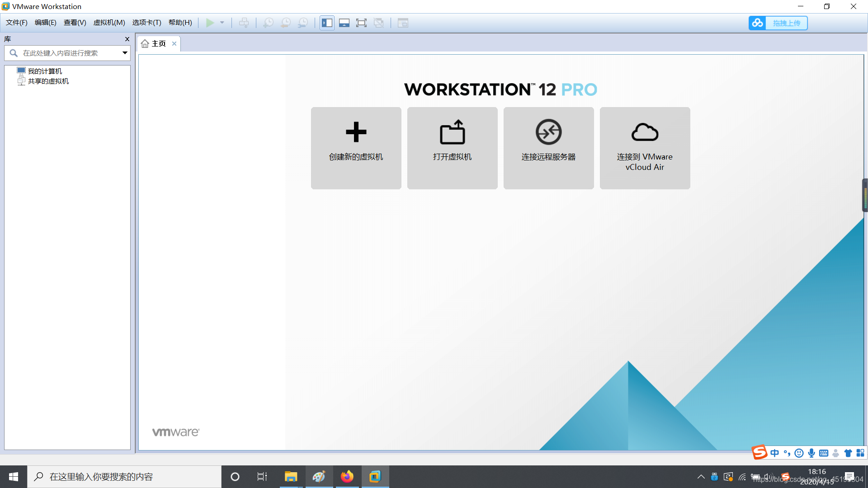This screenshot has width=868, height=488.
Task: Click the Sogou toolbox grid icon
Action: click(860, 453)
